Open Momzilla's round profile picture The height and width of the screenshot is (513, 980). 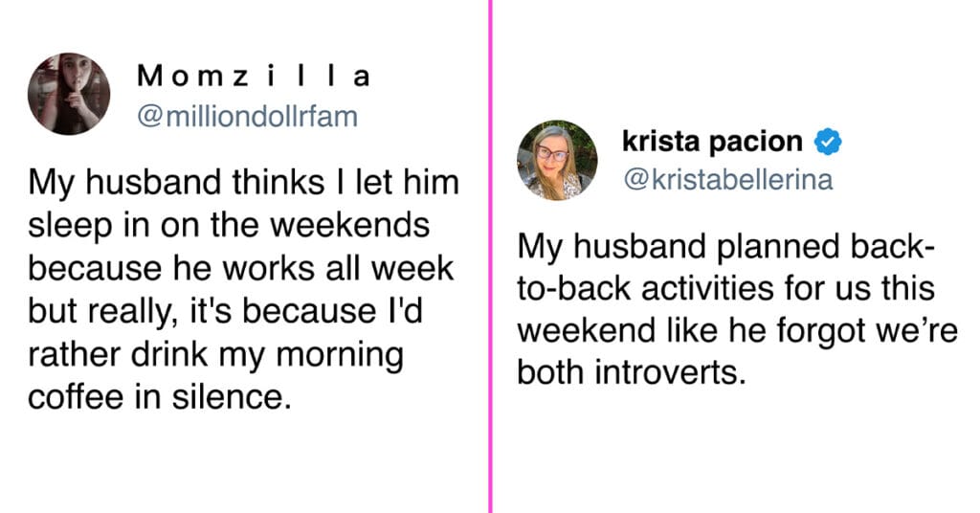pyautogui.click(x=69, y=94)
